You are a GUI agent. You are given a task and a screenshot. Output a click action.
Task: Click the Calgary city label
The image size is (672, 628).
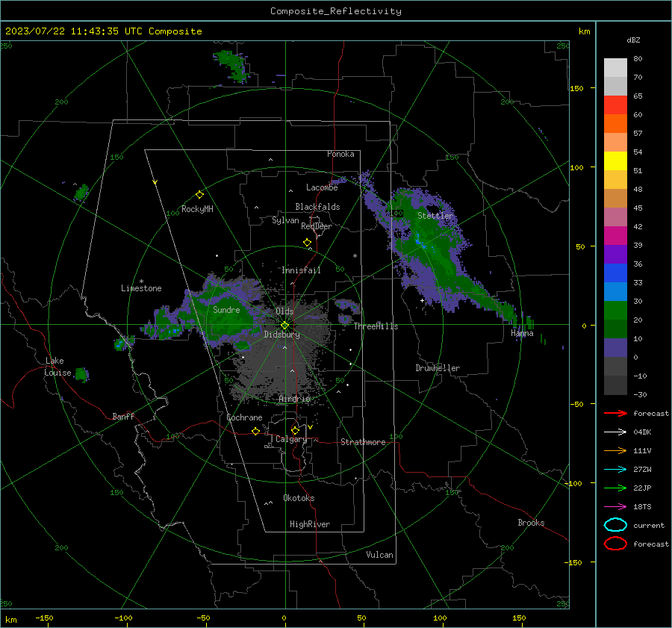(291, 439)
